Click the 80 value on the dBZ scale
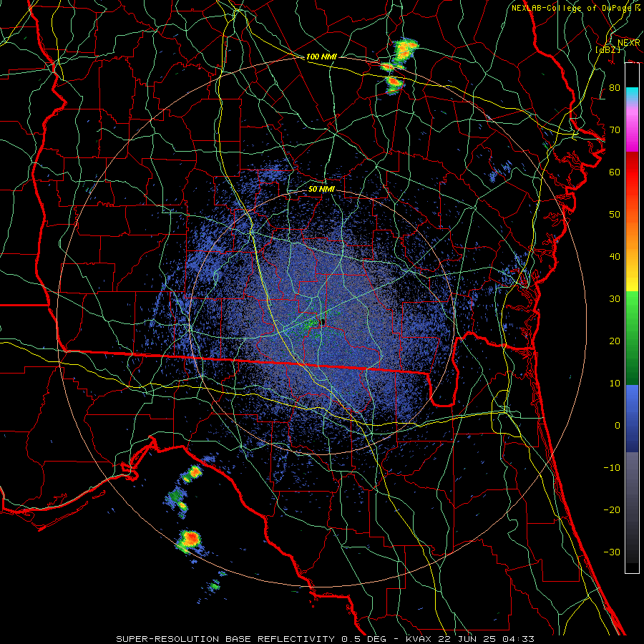The width and height of the screenshot is (644, 644). (x=615, y=87)
